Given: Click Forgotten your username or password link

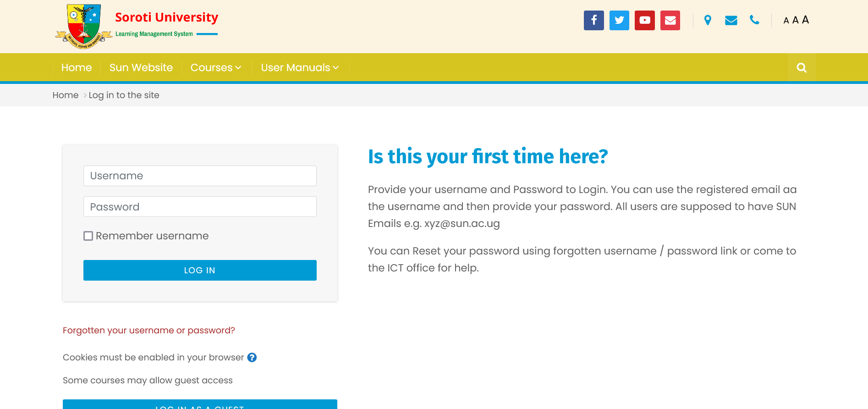Looking at the screenshot, I should [x=149, y=331].
